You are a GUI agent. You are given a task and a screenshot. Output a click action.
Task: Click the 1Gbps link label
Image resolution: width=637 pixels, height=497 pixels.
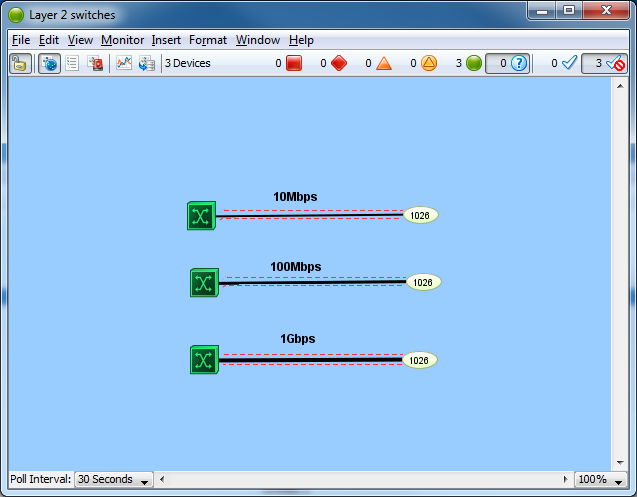point(297,339)
